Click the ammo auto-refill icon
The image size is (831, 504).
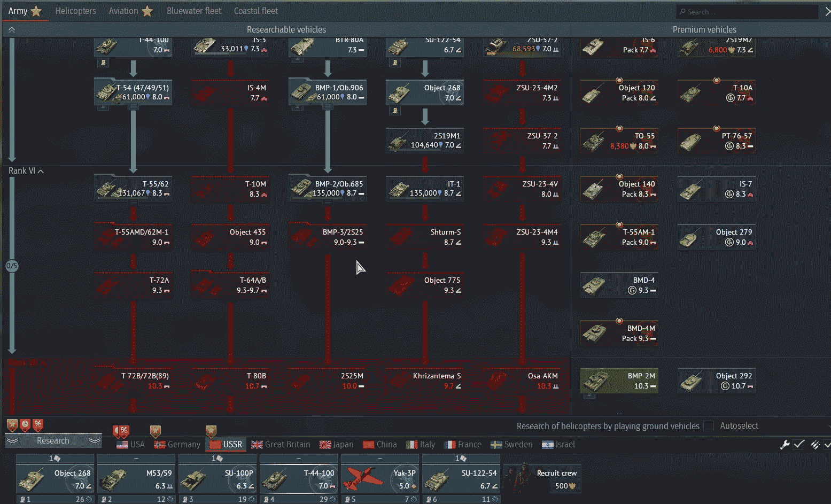point(815,445)
